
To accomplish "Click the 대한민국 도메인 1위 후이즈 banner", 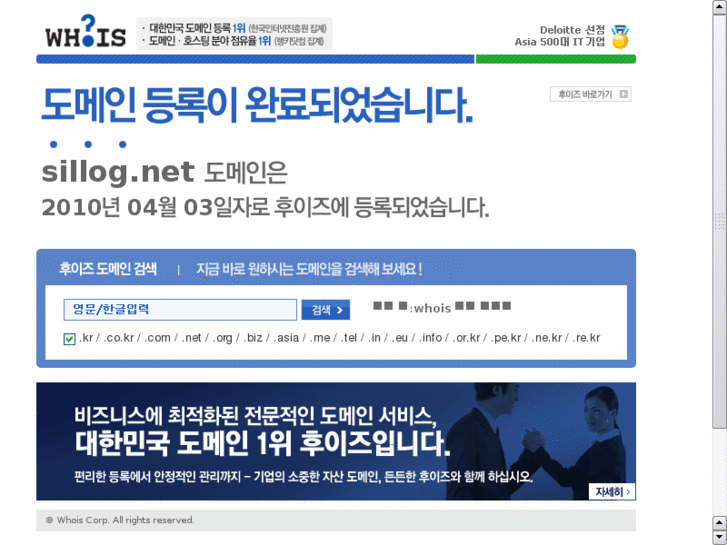I will tap(336, 441).
